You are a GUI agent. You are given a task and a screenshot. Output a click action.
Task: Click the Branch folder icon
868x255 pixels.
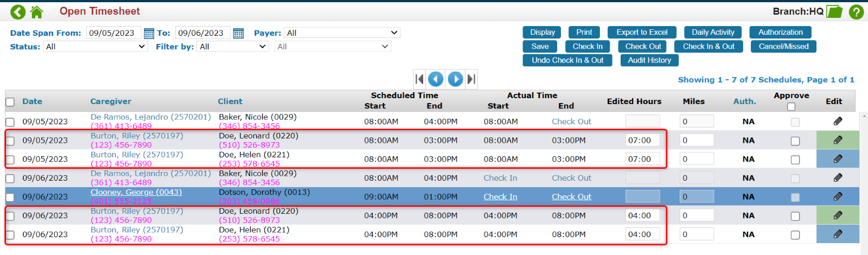[834, 11]
